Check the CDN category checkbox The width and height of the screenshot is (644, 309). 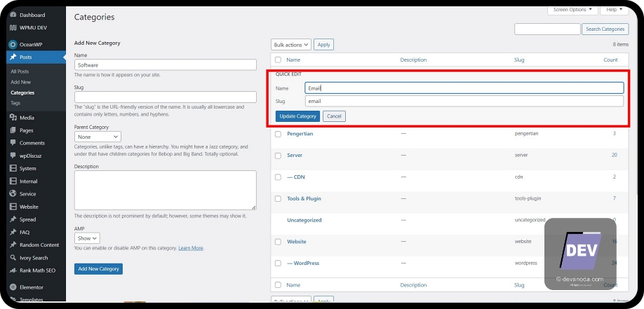278,177
